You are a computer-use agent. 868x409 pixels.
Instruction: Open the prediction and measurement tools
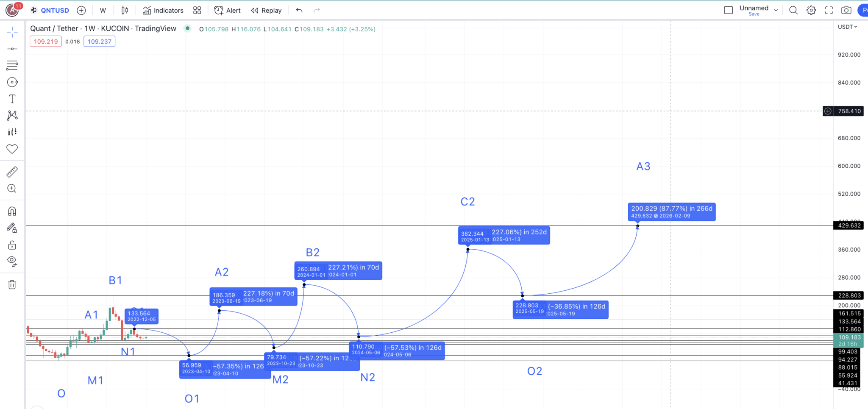[12, 132]
